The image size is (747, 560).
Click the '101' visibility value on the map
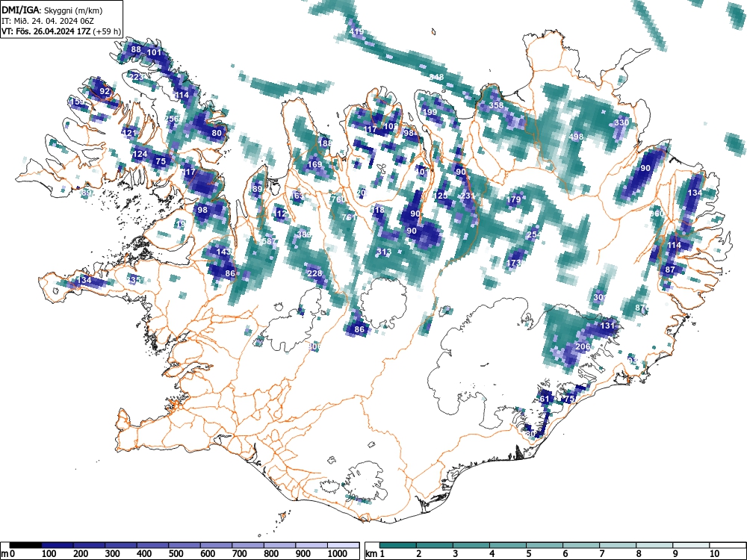click(154, 52)
